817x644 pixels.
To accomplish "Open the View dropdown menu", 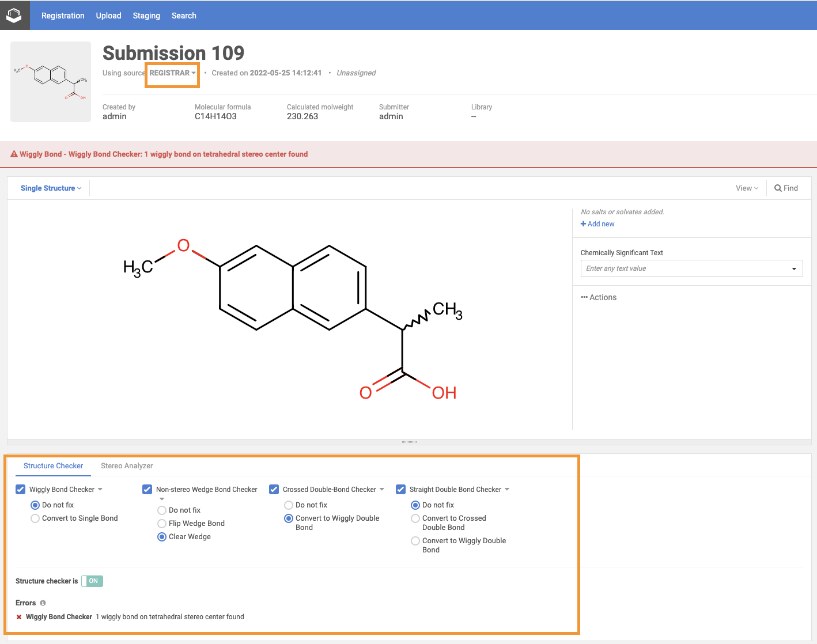I will coord(747,188).
